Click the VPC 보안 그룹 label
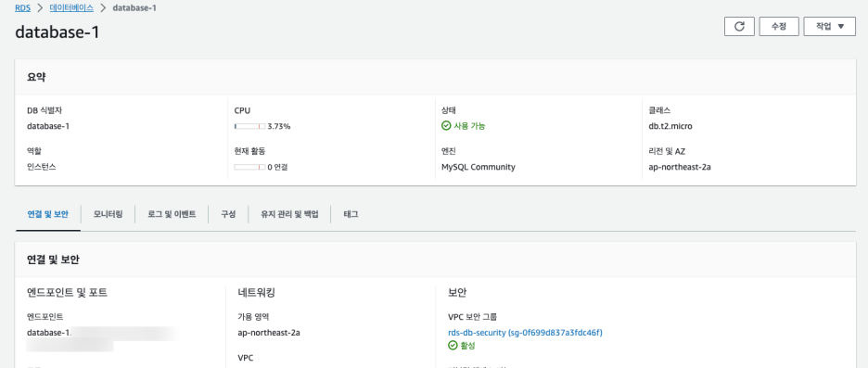This screenshot has height=368, width=868. point(472,317)
